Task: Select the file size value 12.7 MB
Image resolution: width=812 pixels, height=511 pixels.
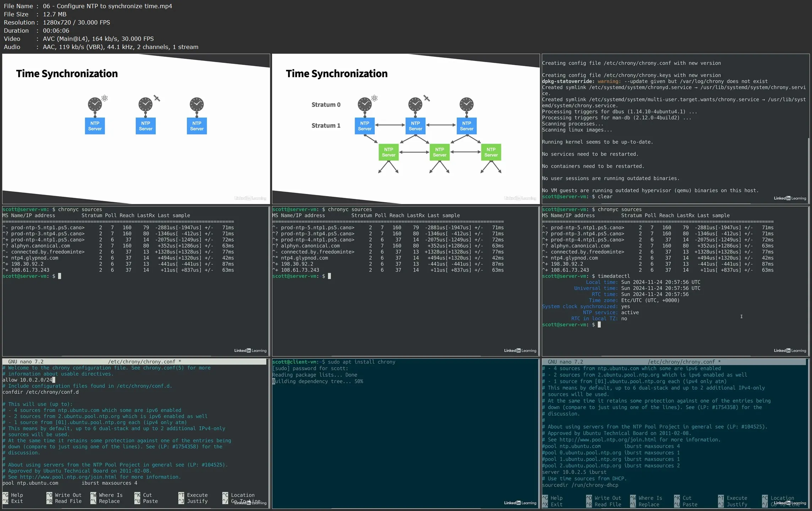Action: [54, 14]
